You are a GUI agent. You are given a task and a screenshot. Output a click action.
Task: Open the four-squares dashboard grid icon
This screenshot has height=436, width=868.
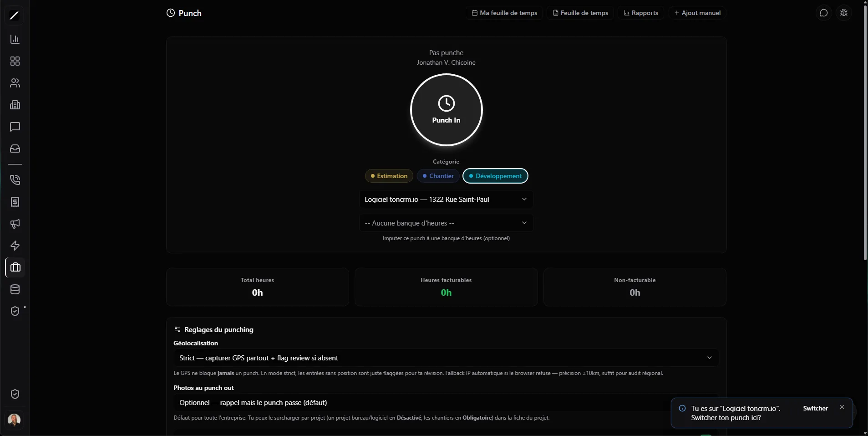(15, 61)
